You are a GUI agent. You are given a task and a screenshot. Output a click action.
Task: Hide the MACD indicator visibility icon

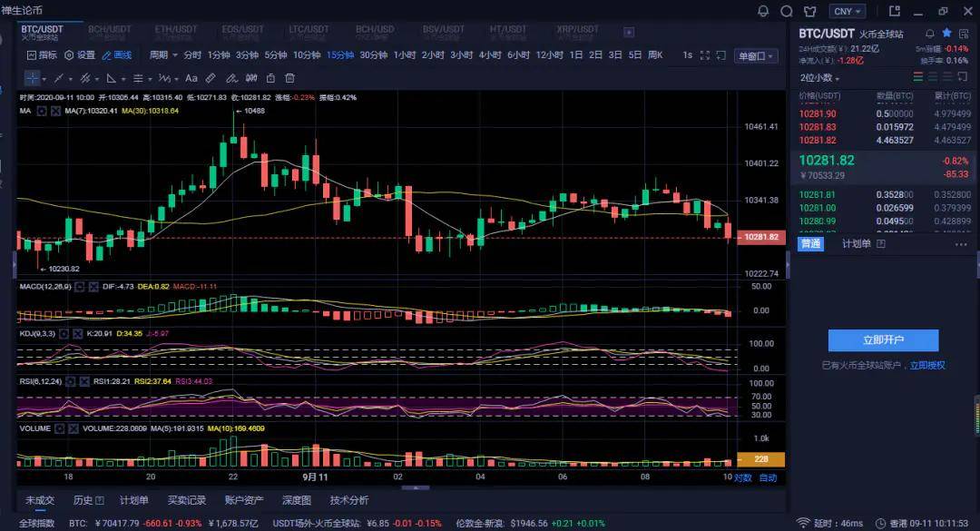tap(79, 287)
